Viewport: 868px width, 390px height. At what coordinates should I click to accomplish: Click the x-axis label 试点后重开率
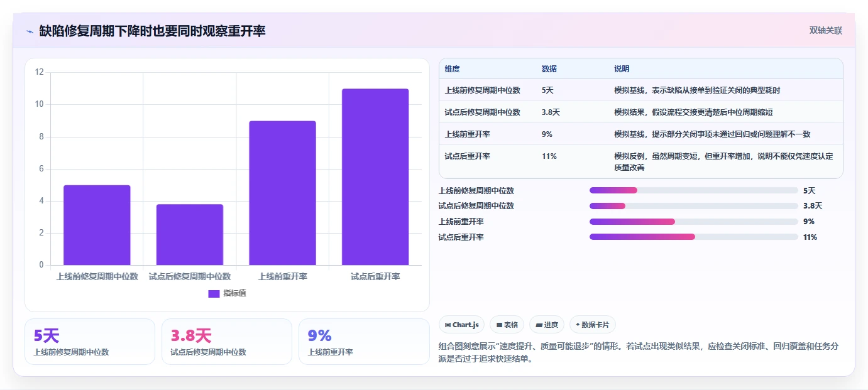point(375,276)
